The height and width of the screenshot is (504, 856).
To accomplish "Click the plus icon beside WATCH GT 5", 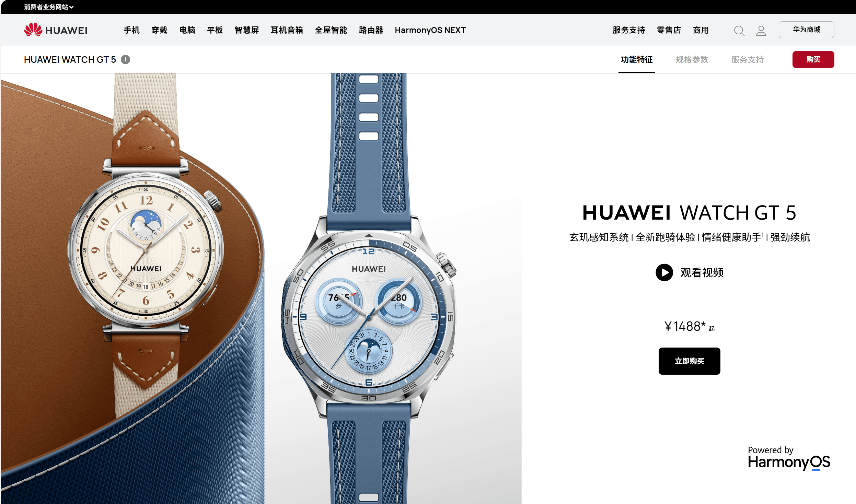I will [126, 60].
